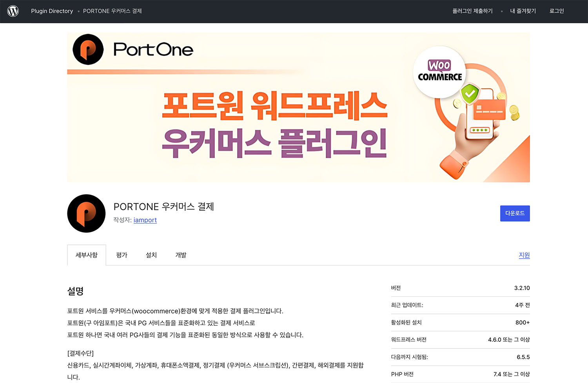Click the 버전 label in the sidebar
The width and height of the screenshot is (588, 383).
coord(396,288)
